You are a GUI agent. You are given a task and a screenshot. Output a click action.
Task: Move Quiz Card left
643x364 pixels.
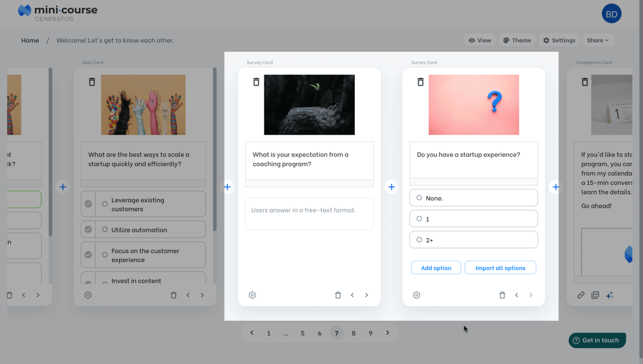[188, 295]
